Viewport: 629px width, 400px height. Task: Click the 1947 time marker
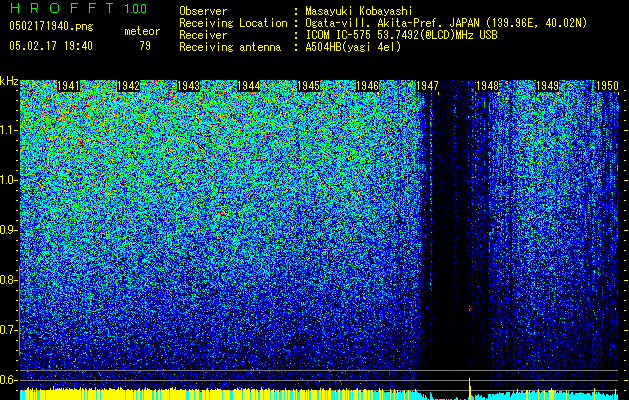coord(428,86)
